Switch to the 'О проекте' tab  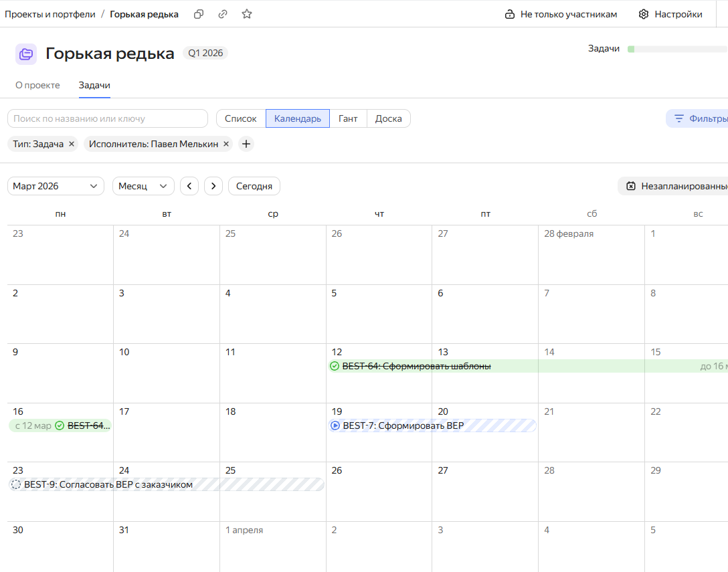click(37, 85)
